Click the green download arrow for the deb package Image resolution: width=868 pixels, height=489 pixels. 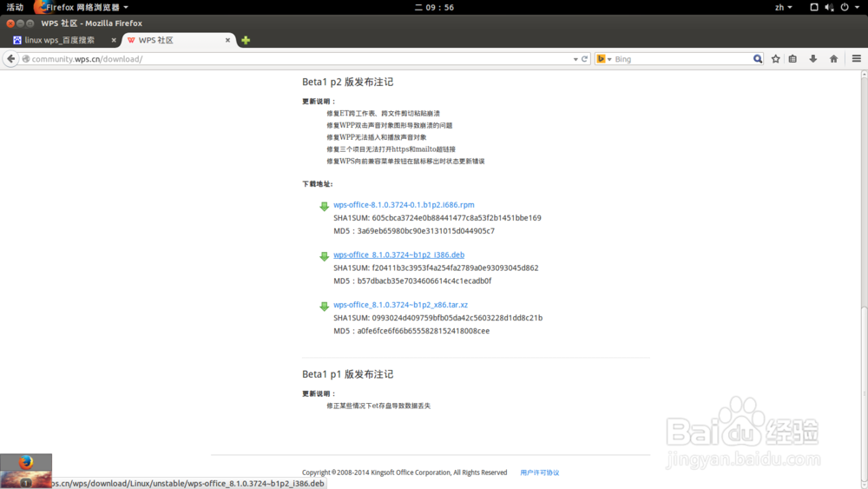(x=324, y=256)
